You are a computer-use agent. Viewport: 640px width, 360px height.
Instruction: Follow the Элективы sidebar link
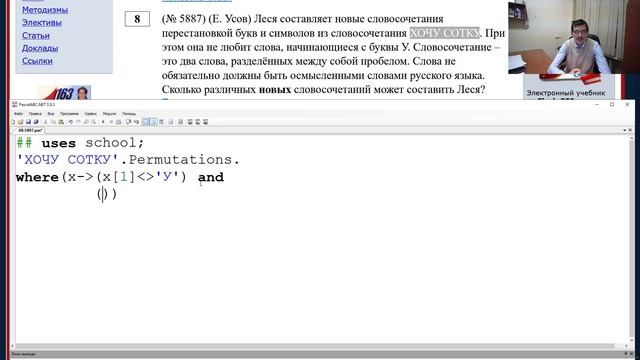pyautogui.click(x=42, y=22)
